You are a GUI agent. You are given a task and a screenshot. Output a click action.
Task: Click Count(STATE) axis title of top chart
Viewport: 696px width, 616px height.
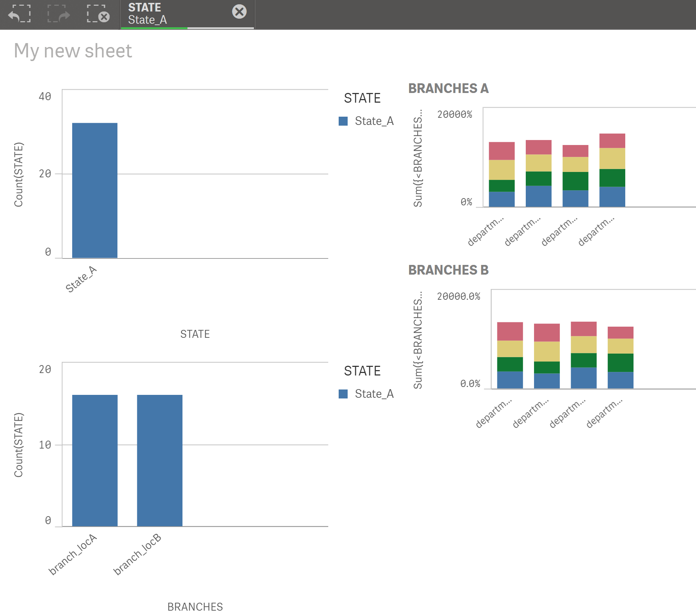[x=19, y=174]
